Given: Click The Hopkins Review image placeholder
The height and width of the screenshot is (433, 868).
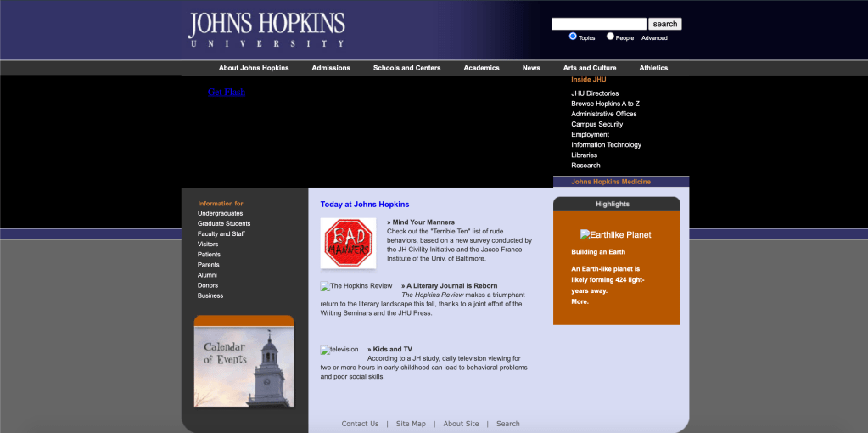Looking at the screenshot, I should pos(356,286).
